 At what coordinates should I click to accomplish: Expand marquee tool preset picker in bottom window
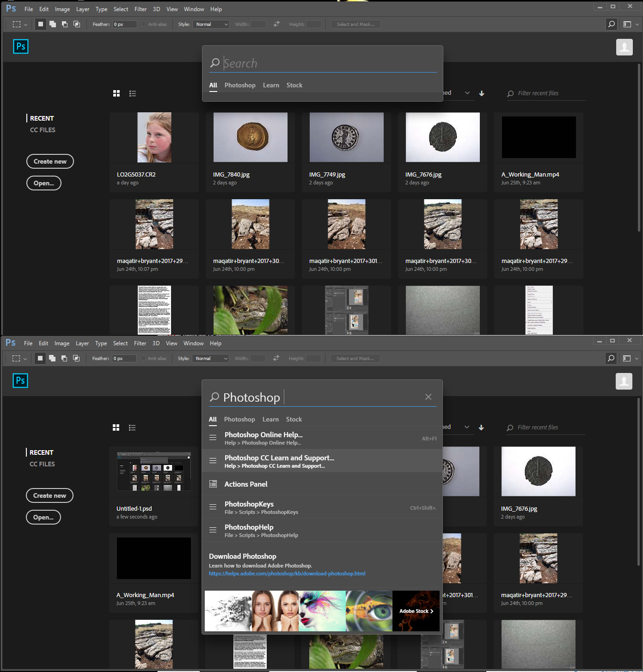coord(25,359)
